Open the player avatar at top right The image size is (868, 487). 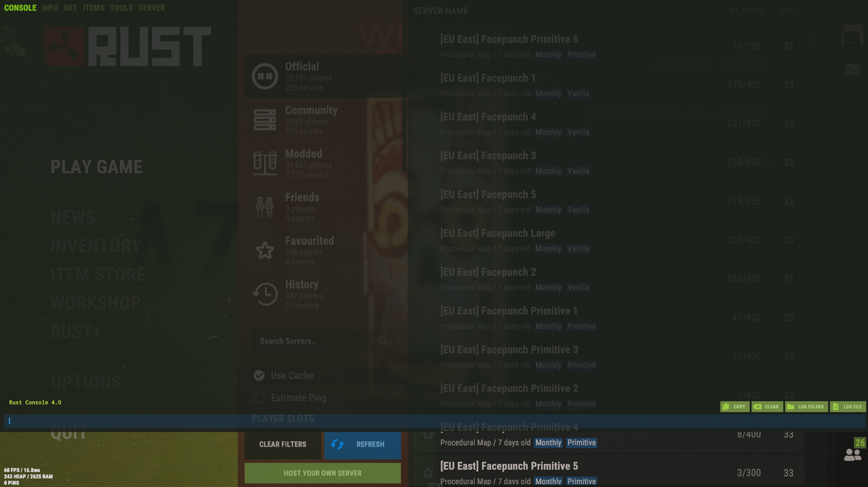pos(853,36)
